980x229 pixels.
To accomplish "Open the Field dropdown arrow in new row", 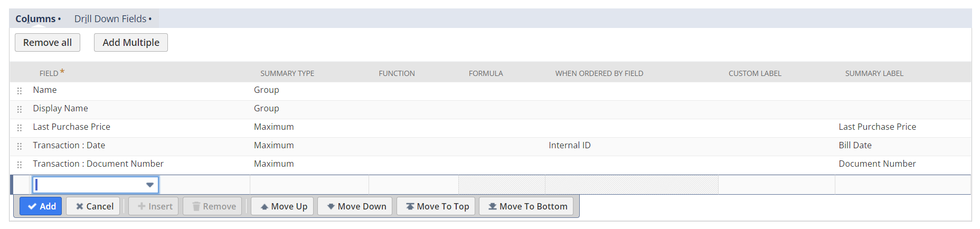I will (x=150, y=185).
